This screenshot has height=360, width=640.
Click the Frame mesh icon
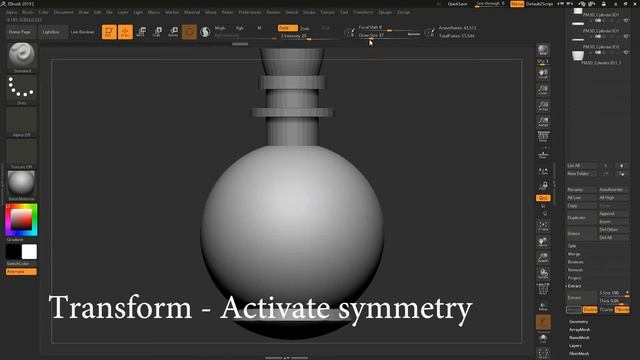[x=543, y=226]
